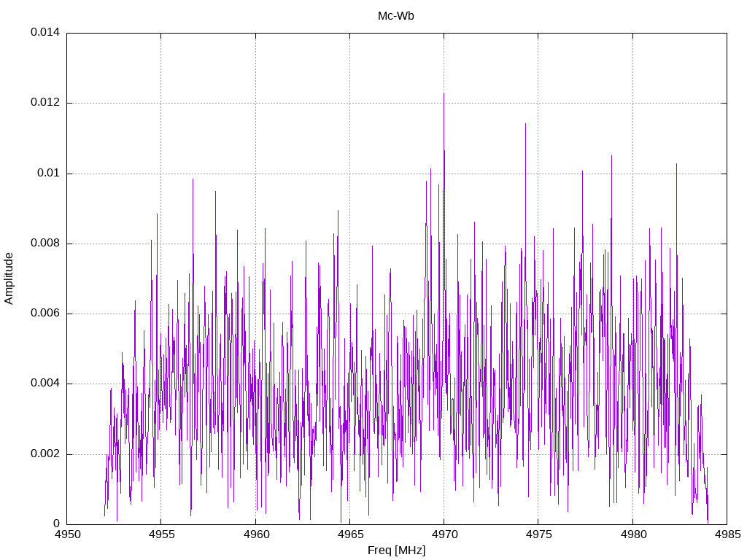The image size is (747, 560).
Task: Click the 4980 x-axis tick label
Action: coord(632,534)
